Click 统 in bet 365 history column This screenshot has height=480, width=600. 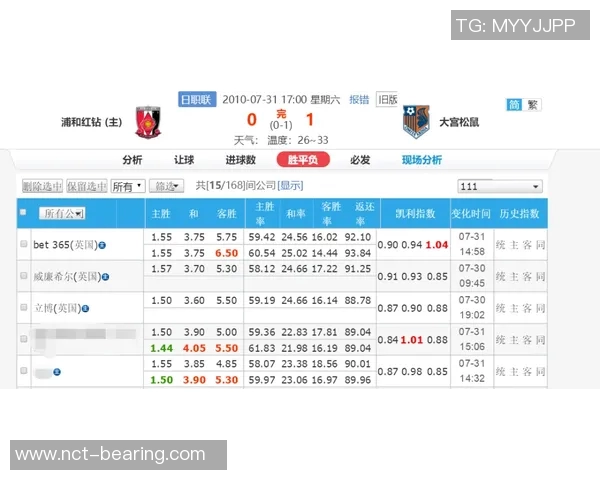tap(501, 245)
